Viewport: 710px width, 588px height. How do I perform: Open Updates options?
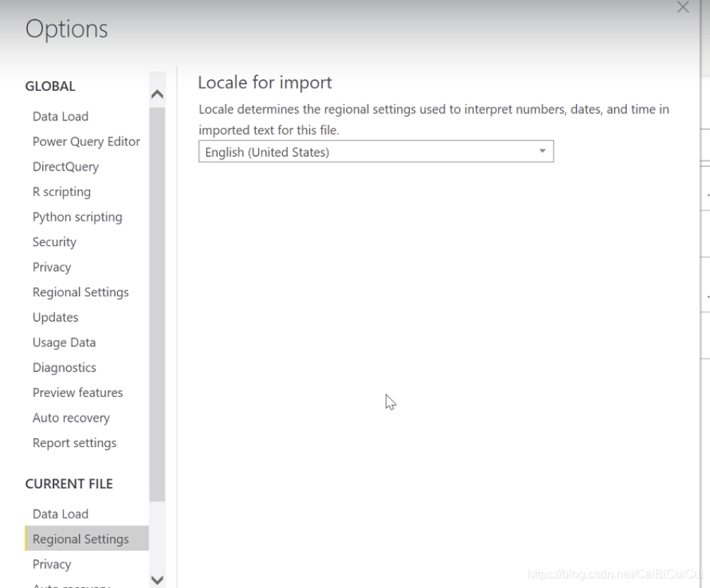56,317
